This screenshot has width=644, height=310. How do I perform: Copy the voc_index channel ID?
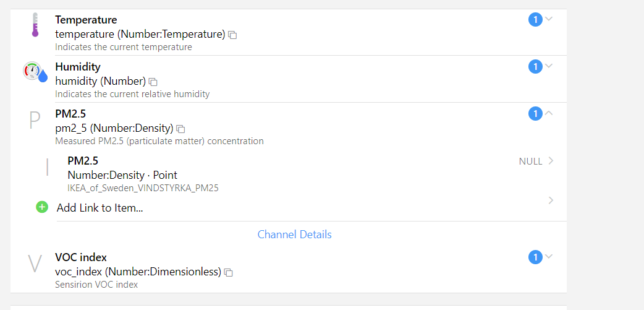click(229, 272)
